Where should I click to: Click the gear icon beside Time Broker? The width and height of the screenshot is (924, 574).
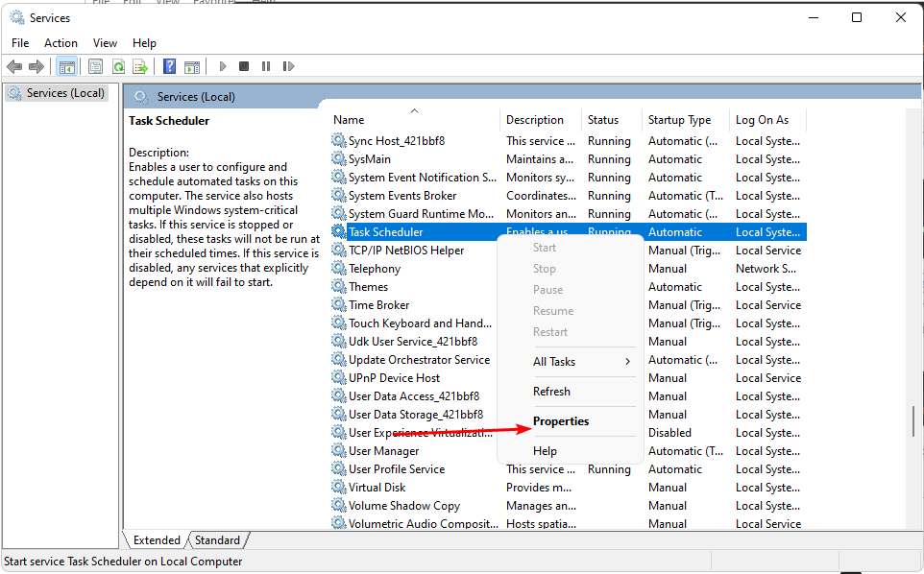tap(338, 305)
